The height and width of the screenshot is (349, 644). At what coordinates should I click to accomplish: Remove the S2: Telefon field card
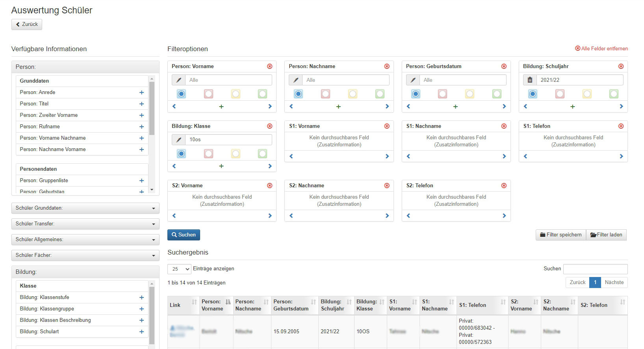click(504, 186)
